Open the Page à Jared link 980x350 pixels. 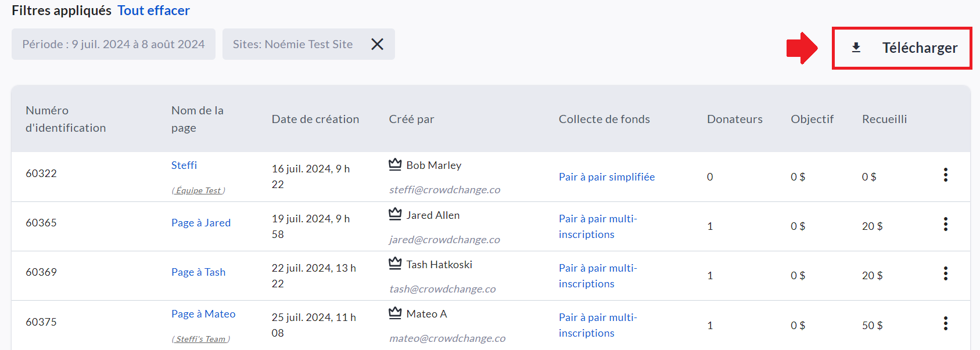click(201, 223)
